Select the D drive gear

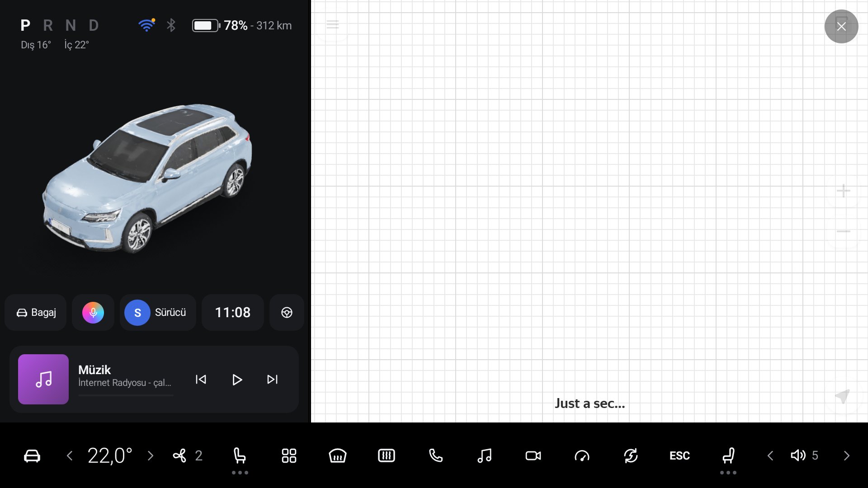(94, 25)
